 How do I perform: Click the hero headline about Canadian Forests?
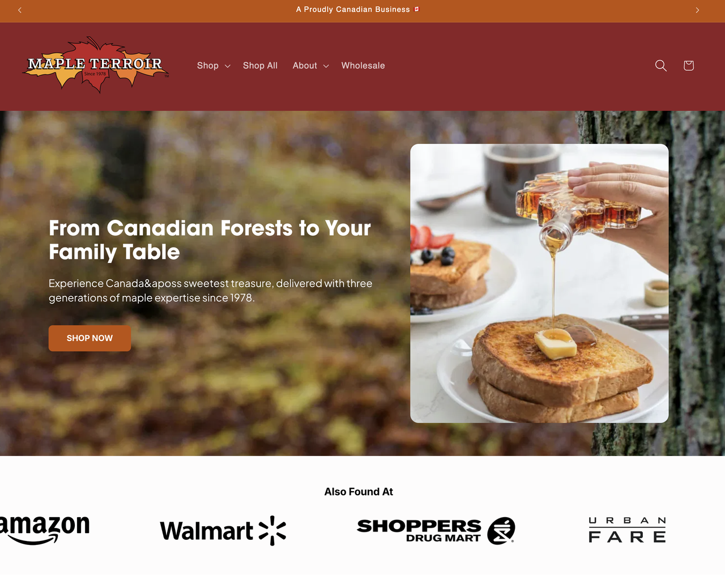point(210,240)
